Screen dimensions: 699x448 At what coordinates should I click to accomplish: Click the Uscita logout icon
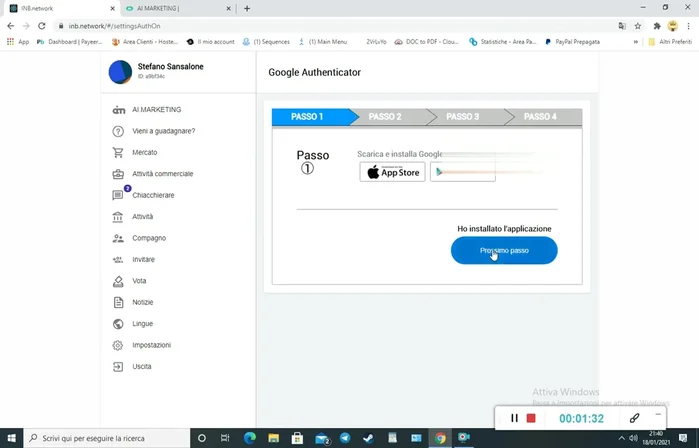(x=118, y=366)
